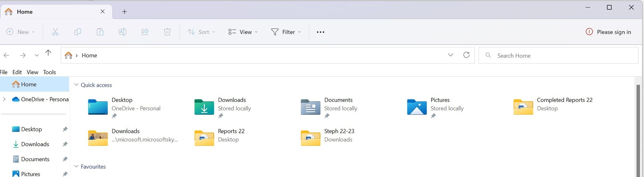
Task: Click the Share icon in toolbar
Action: 145,32
